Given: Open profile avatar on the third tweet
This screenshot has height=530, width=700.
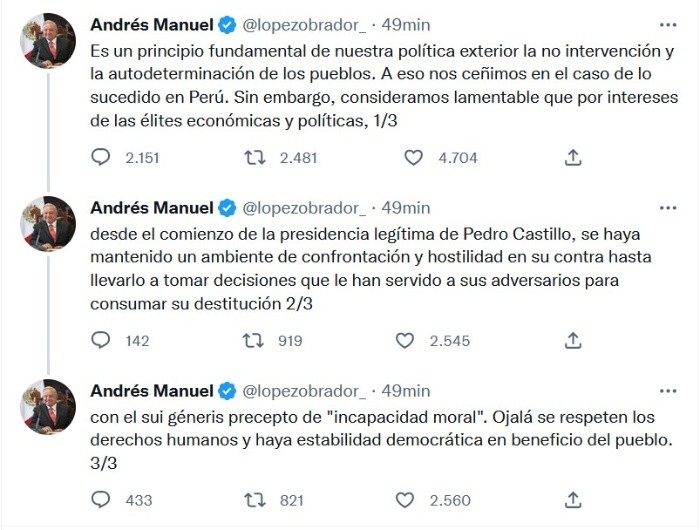Looking at the screenshot, I should 48,406.
